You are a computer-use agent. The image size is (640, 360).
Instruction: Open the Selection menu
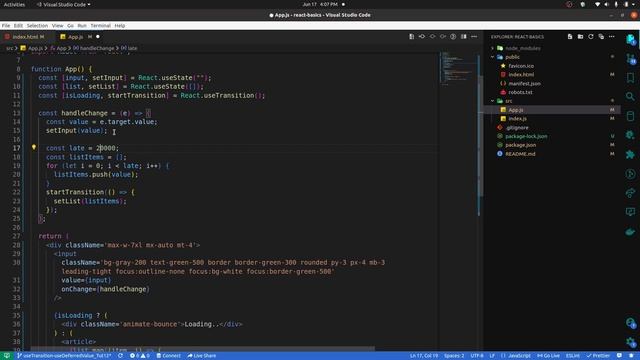(37, 26)
